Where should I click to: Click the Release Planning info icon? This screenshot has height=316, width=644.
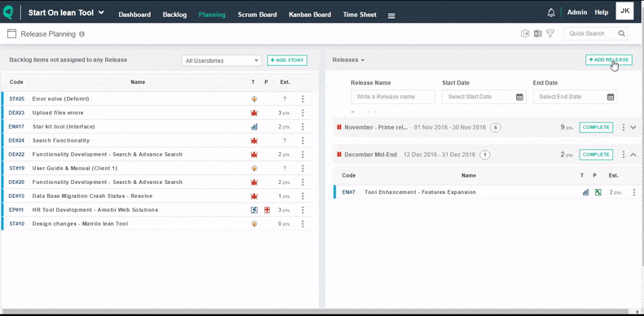pyautogui.click(x=82, y=34)
